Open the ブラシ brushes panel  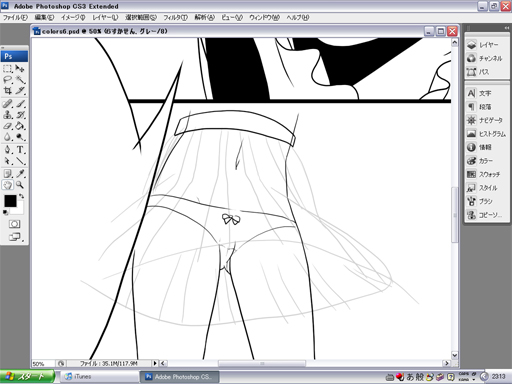coord(487,201)
